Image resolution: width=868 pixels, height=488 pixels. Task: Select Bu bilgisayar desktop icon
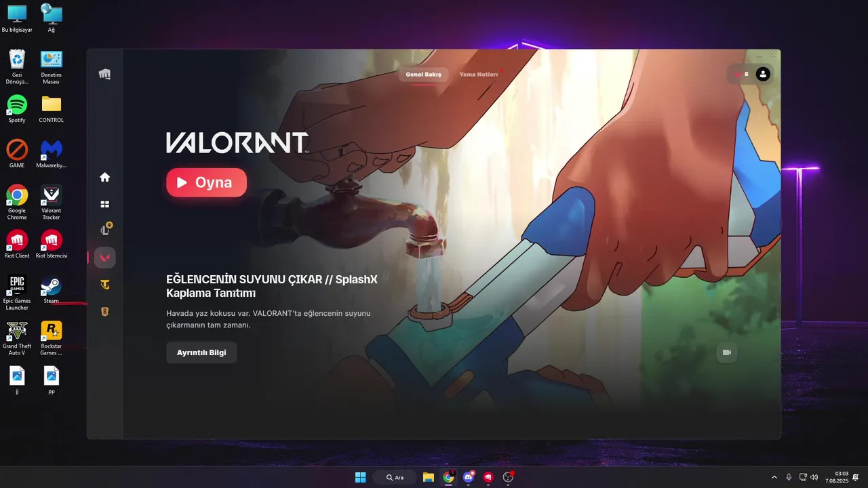pos(17,19)
